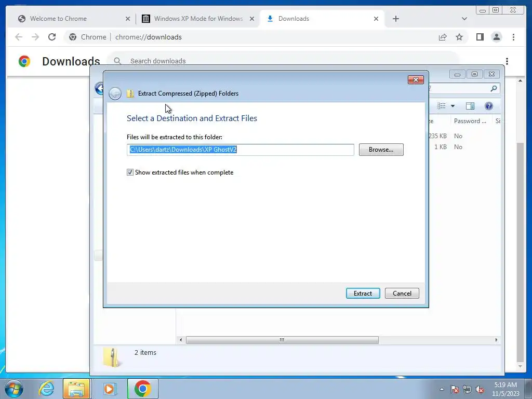Click the network tray icon
This screenshot has height=399, width=532.
pos(467,390)
